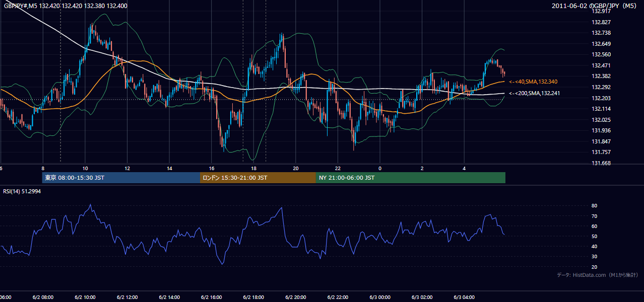This screenshot has width=644, height=302.
Task: Click price axis label 132.203
Action: pos(601,98)
